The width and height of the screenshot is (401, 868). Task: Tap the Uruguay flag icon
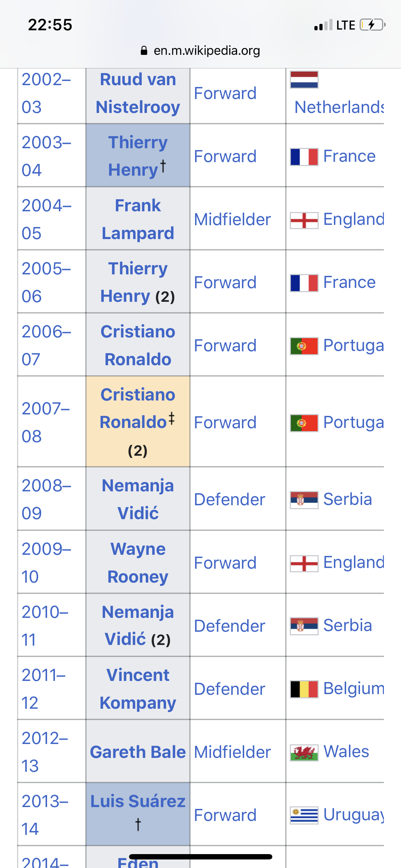coord(304,815)
